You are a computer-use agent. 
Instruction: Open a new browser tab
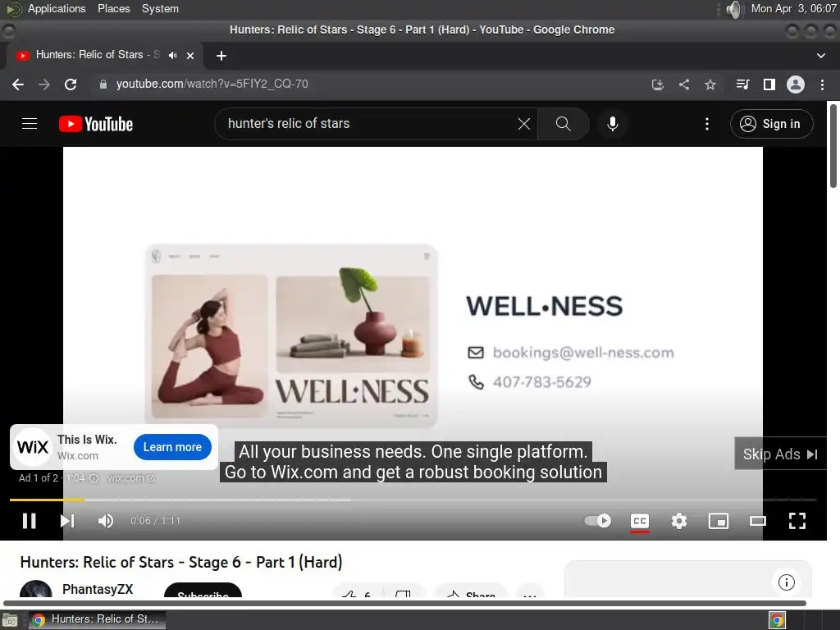click(x=221, y=56)
